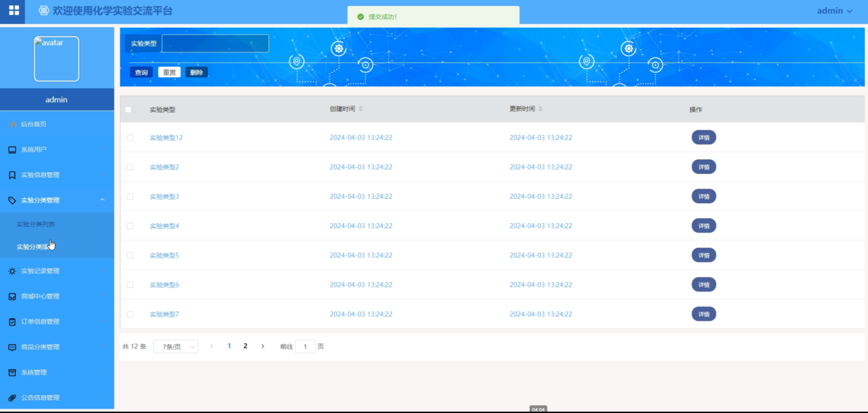Click the admin avatar image
The width and height of the screenshot is (868, 413).
(x=57, y=59)
